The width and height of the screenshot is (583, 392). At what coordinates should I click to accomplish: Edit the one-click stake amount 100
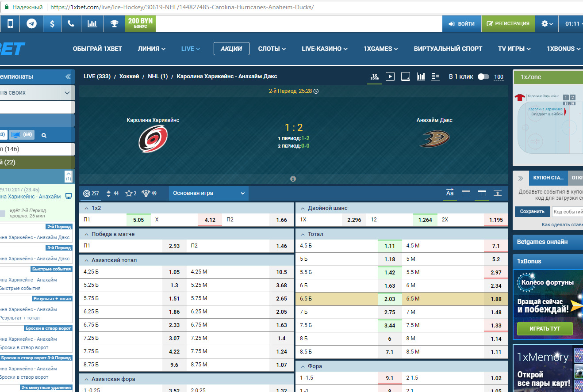499,77
